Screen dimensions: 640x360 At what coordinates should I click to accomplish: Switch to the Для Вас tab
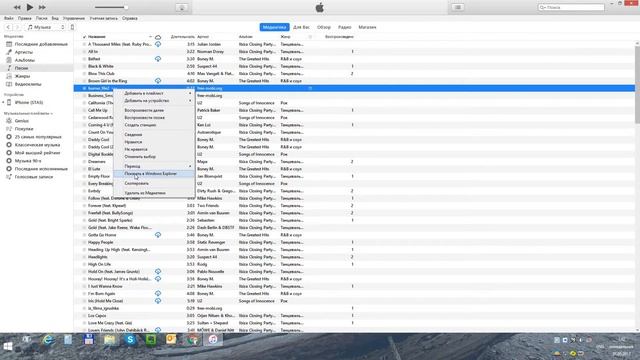pyautogui.click(x=301, y=27)
